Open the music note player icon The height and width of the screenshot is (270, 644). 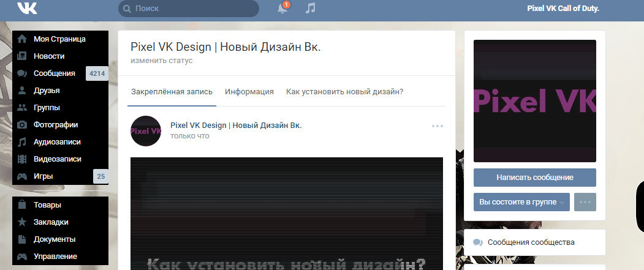[311, 8]
